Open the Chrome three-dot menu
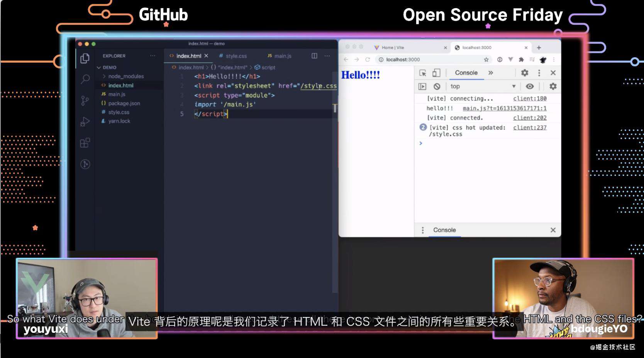 click(554, 60)
